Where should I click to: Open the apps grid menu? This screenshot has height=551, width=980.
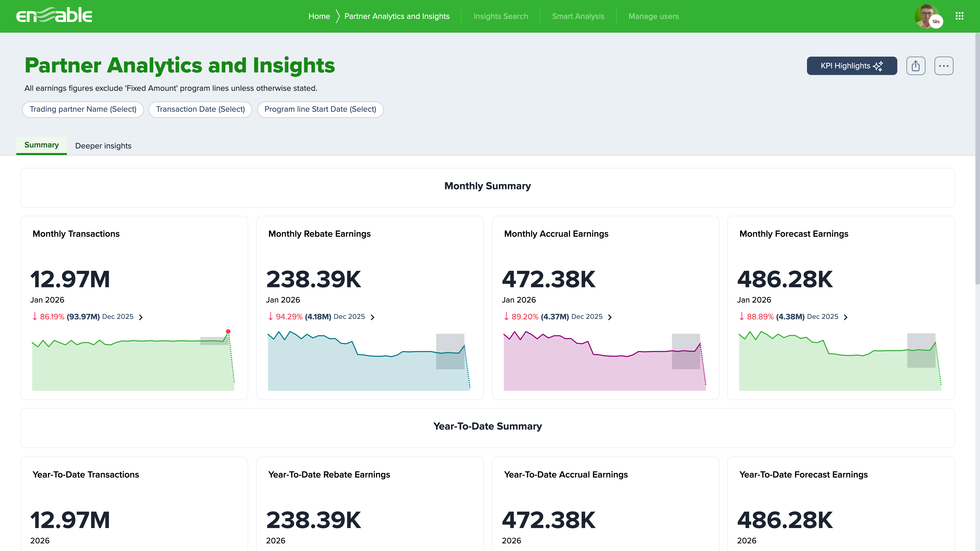[960, 16]
